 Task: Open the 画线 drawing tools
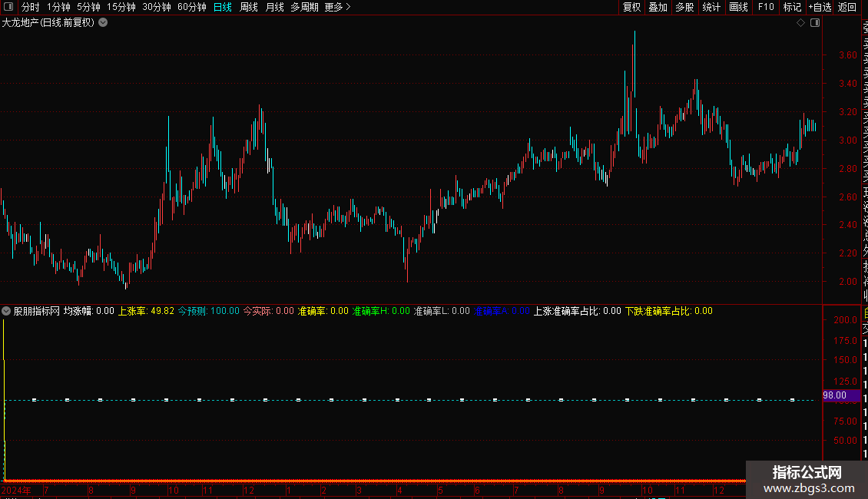click(738, 7)
